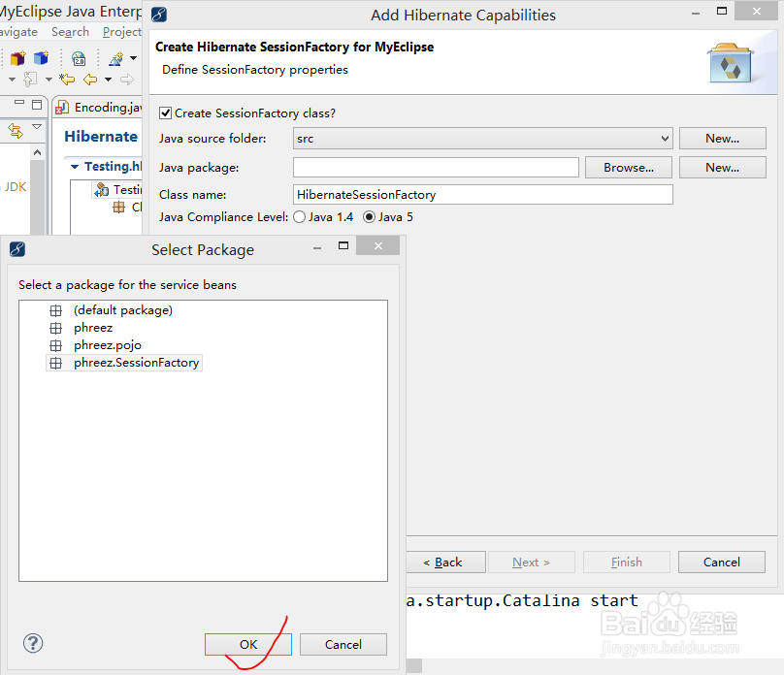Open the explorer view menu triangle
Screen dimensions: 784x675
(x=37, y=127)
